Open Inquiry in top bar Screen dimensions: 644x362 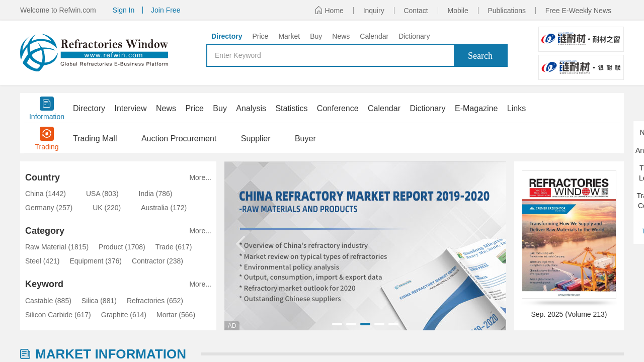[374, 11]
